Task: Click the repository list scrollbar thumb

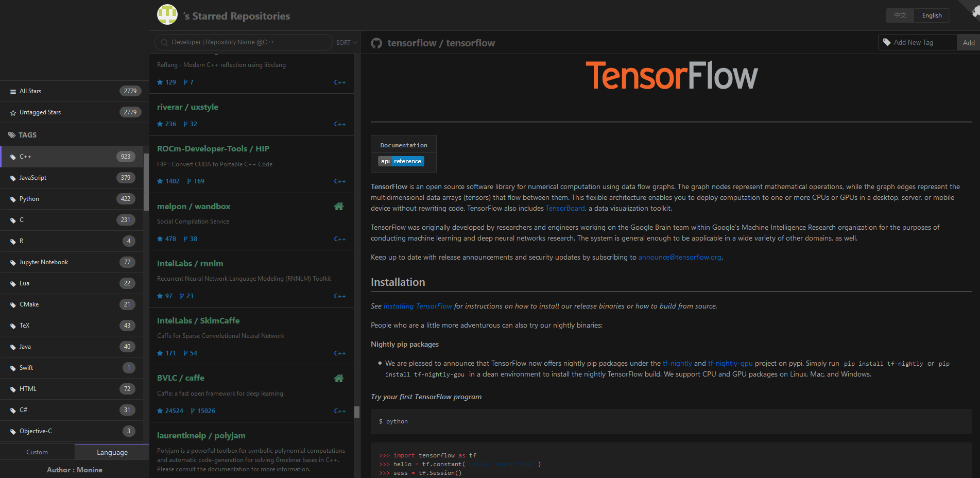Action: 357,412
